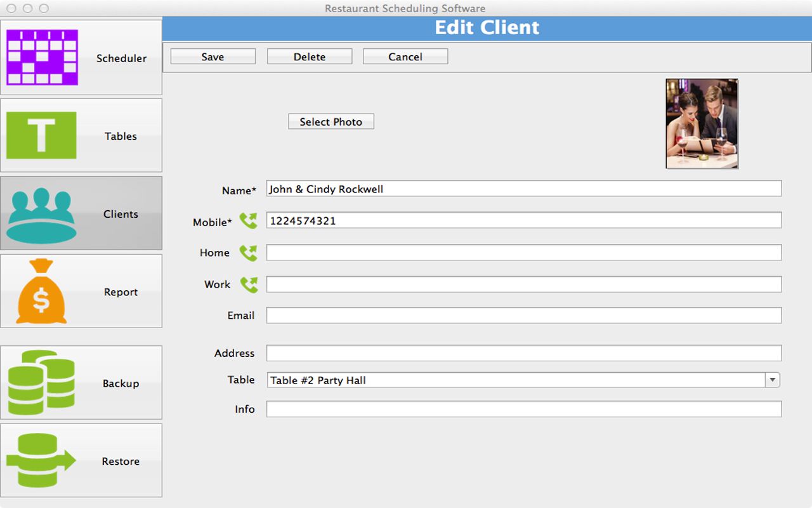Click the Home phone call icon

tap(249, 253)
